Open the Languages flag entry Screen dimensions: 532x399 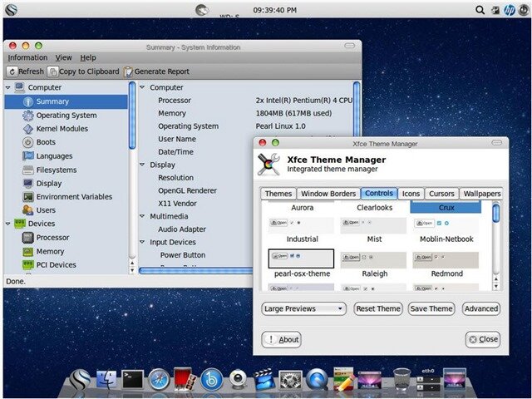[47, 156]
